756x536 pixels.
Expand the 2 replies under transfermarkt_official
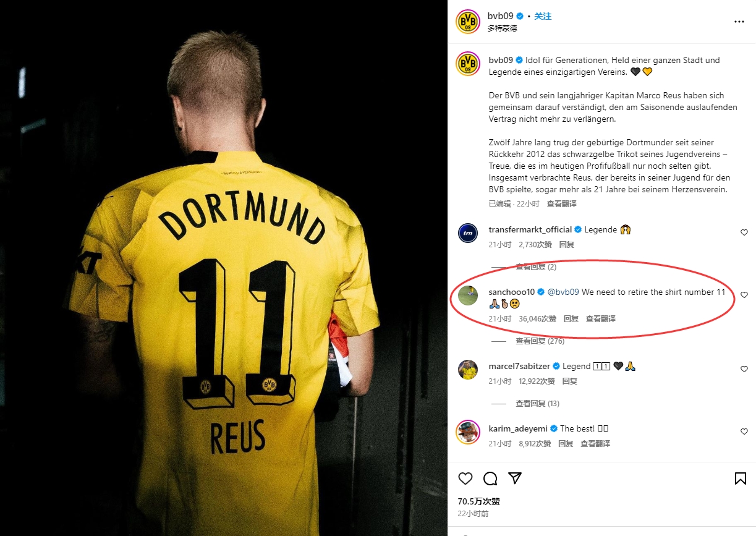pyautogui.click(x=536, y=267)
